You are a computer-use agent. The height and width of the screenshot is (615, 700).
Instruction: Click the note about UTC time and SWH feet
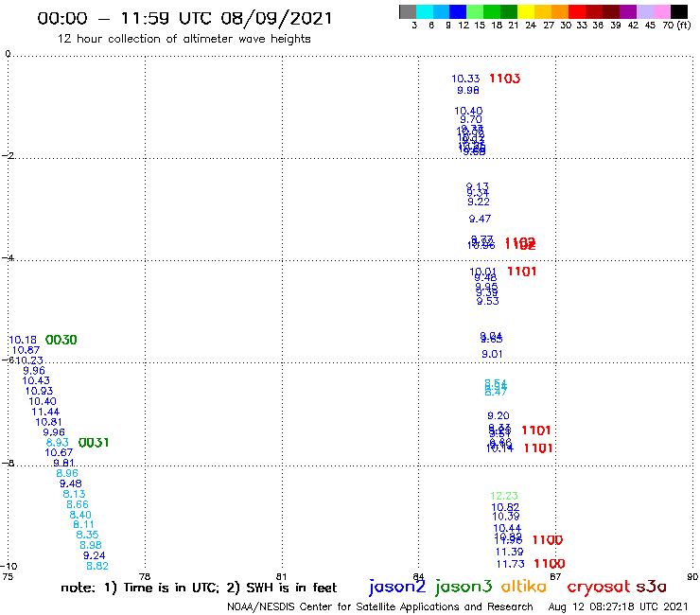pyautogui.click(x=199, y=588)
